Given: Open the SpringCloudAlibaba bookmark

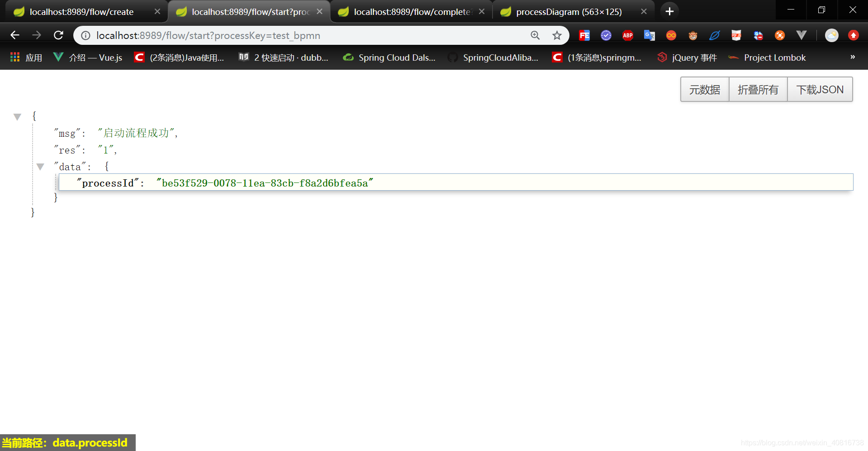Looking at the screenshot, I should pos(493,58).
